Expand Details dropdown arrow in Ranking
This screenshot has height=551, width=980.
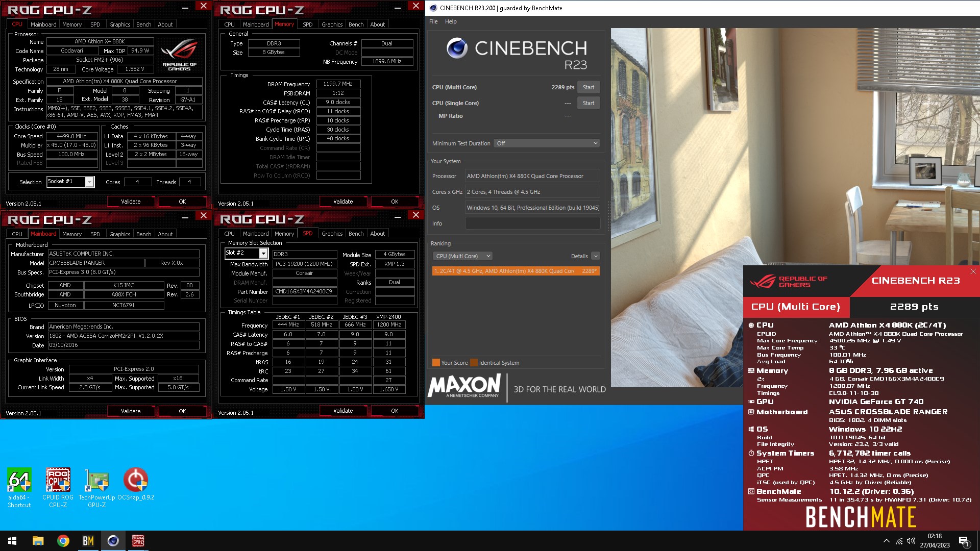pos(596,256)
